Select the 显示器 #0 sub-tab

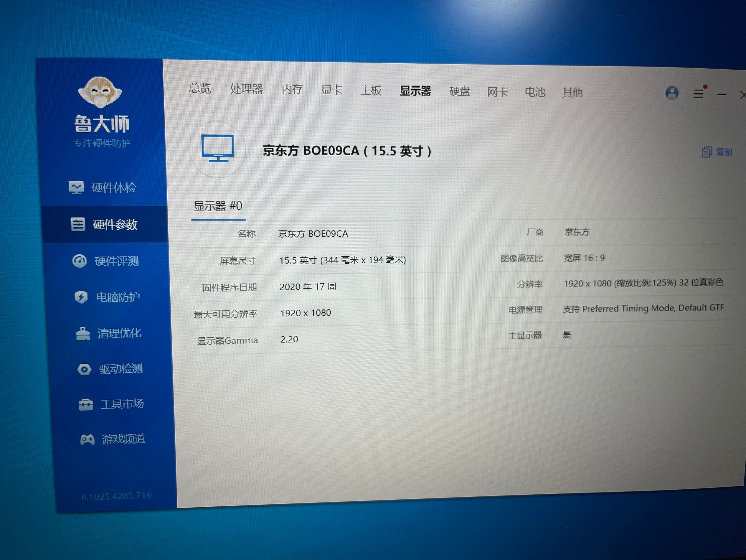218,206
